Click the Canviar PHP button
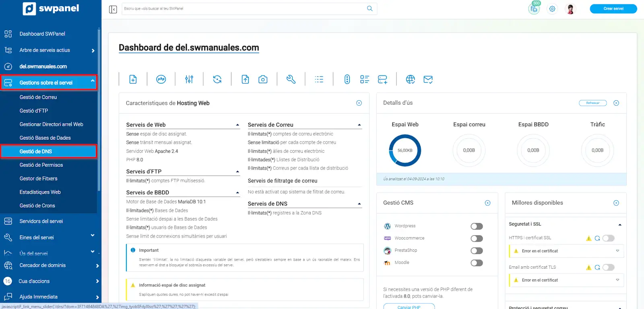644x309 pixels. coord(409,307)
